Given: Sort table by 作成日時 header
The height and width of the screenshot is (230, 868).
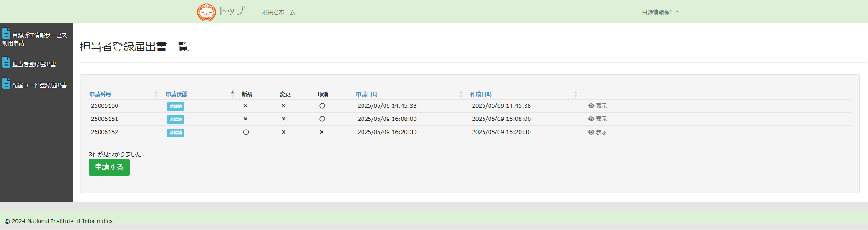Looking at the screenshot, I should (481, 94).
